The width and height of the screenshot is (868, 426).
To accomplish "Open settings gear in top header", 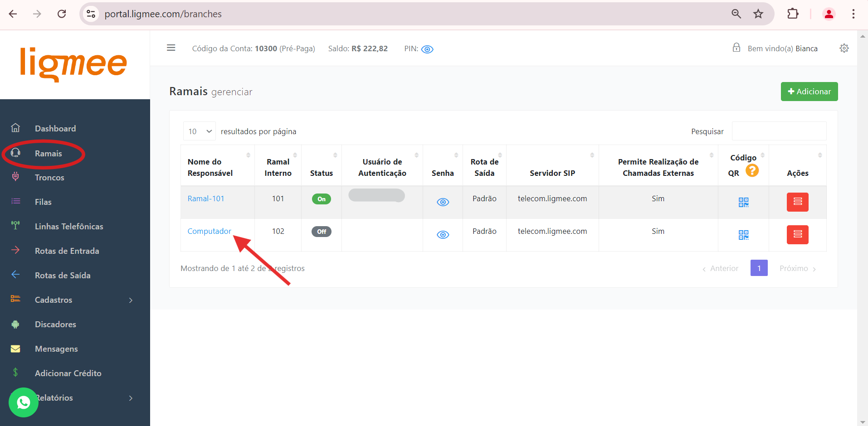I will click(x=844, y=48).
